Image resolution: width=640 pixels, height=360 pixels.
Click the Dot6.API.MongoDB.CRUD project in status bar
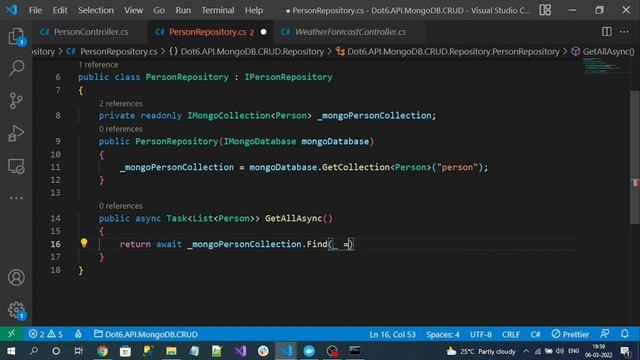145,334
